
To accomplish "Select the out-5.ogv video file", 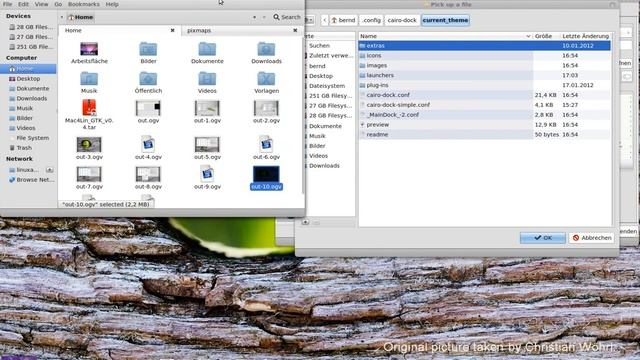I will [207, 144].
